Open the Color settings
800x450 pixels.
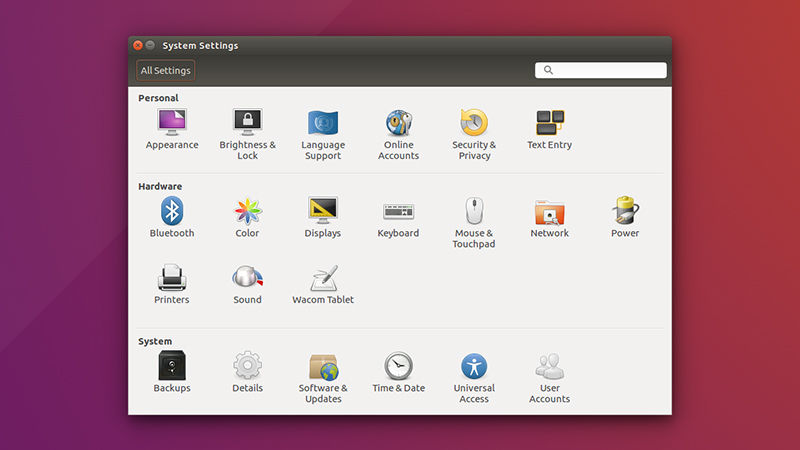point(247,211)
